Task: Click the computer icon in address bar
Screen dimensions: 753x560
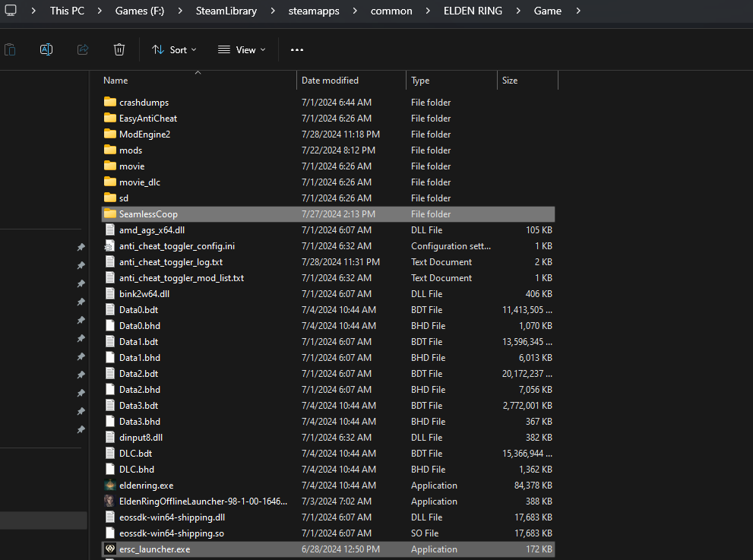Action: coord(11,10)
